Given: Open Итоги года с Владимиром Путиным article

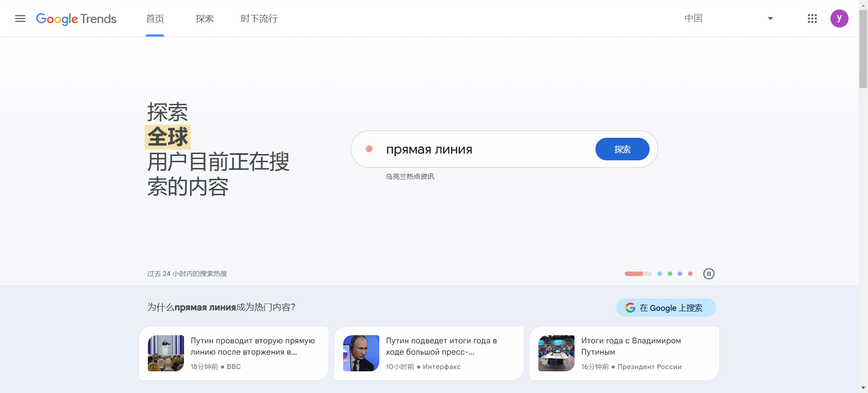Looking at the screenshot, I should click(x=624, y=353).
